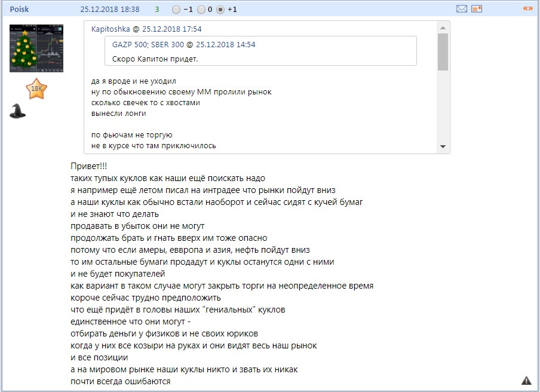Select the 0 rating radio button
540x392 pixels.
tap(201, 10)
